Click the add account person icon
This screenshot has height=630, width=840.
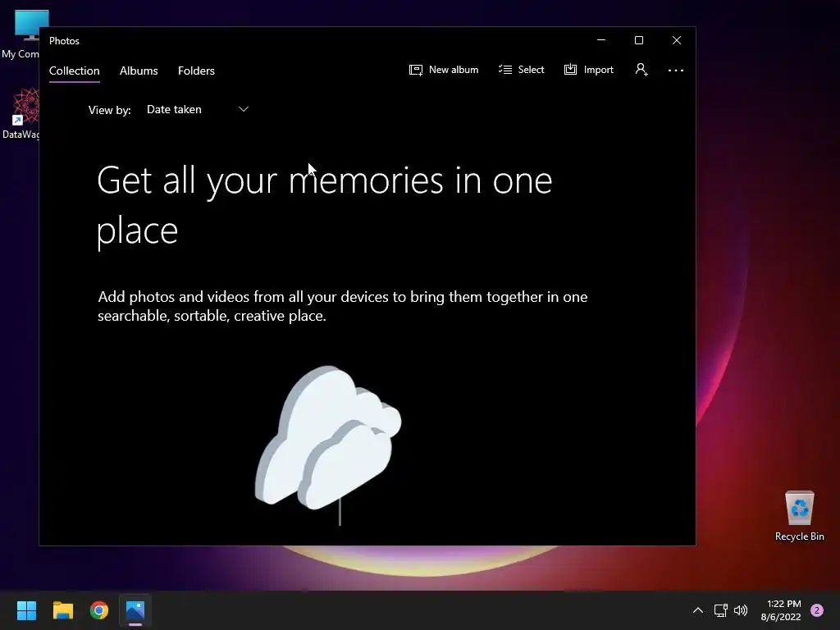641,70
